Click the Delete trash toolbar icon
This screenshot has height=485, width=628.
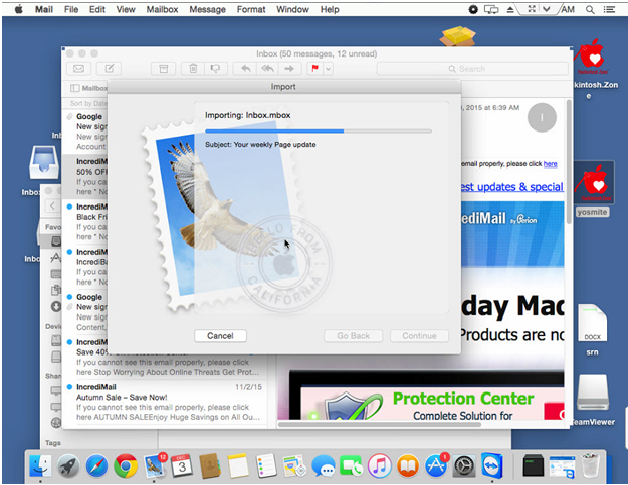click(193, 69)
